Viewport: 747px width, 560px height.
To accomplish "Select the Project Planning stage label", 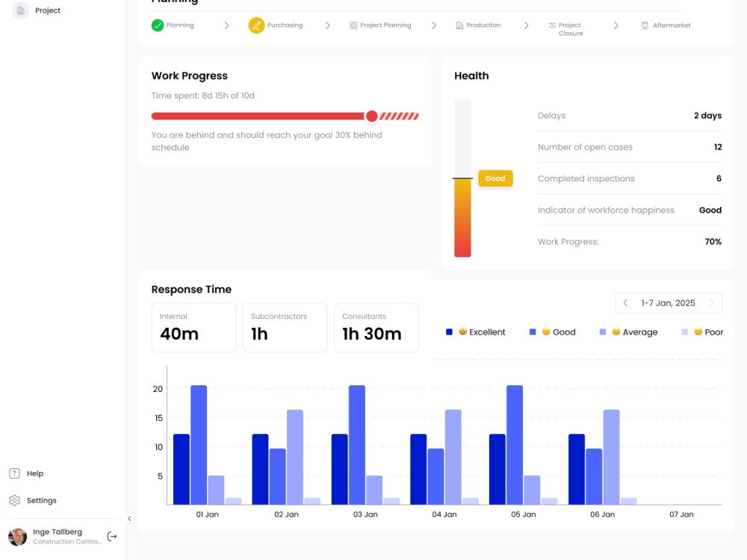I will click(385, 25).
